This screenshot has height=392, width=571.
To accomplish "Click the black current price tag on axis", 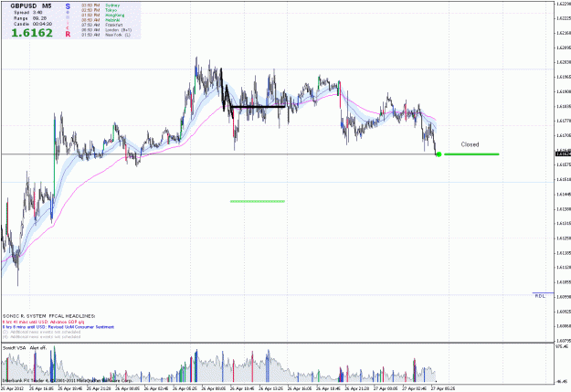I will (x=563, y=154).
